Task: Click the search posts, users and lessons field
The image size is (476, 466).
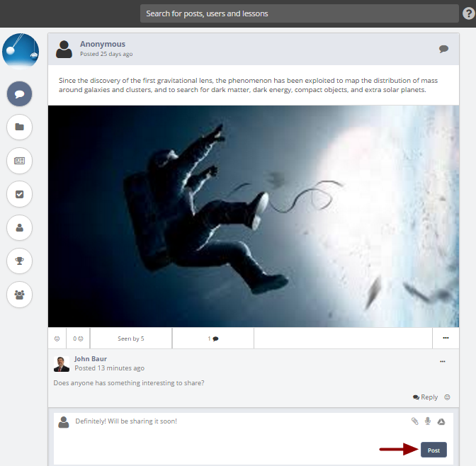Action: pyautogui.click(x=300, y=13)
